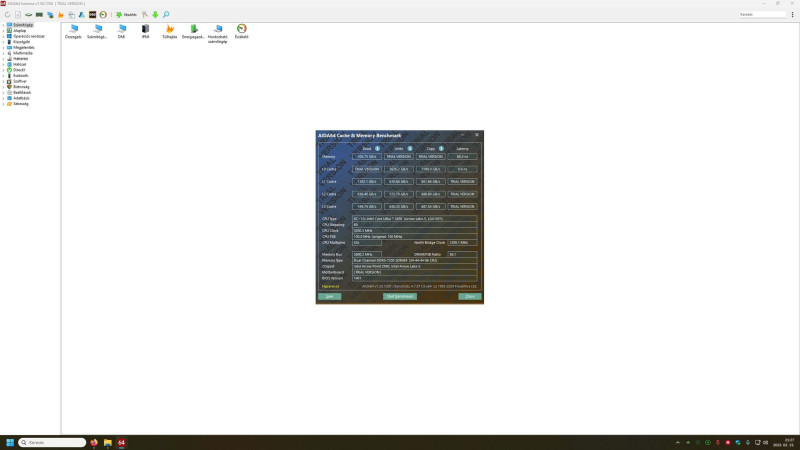
Task: Click the yellow hyperlink at dialog bottom-left
Action: click(330, 286)
